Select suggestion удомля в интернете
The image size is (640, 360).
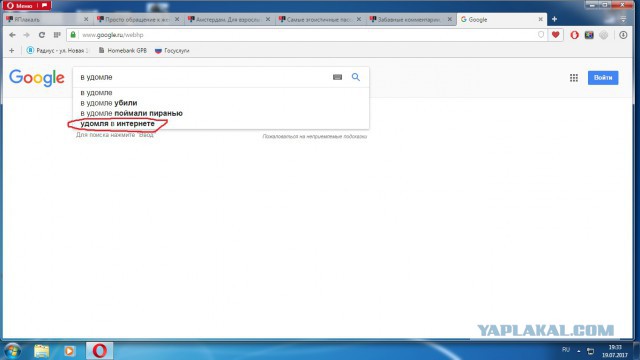(221, 123)
